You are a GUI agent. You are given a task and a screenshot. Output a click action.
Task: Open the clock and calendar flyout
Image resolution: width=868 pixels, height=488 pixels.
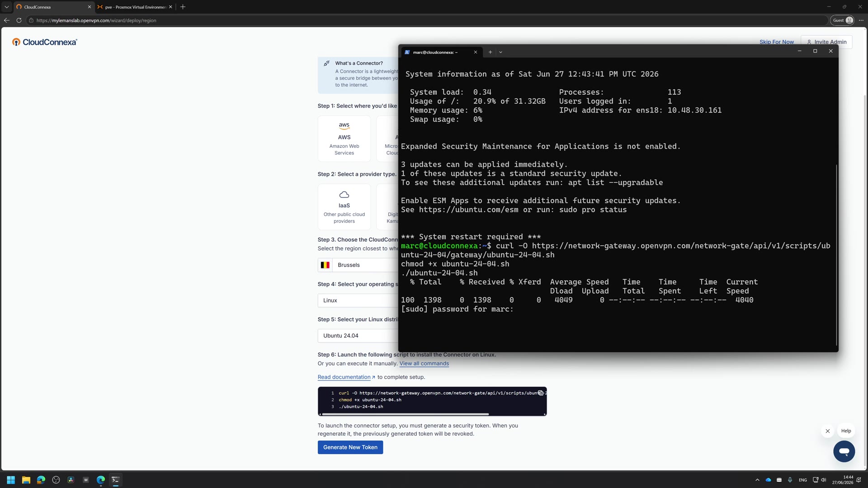[x=842, y=480]
